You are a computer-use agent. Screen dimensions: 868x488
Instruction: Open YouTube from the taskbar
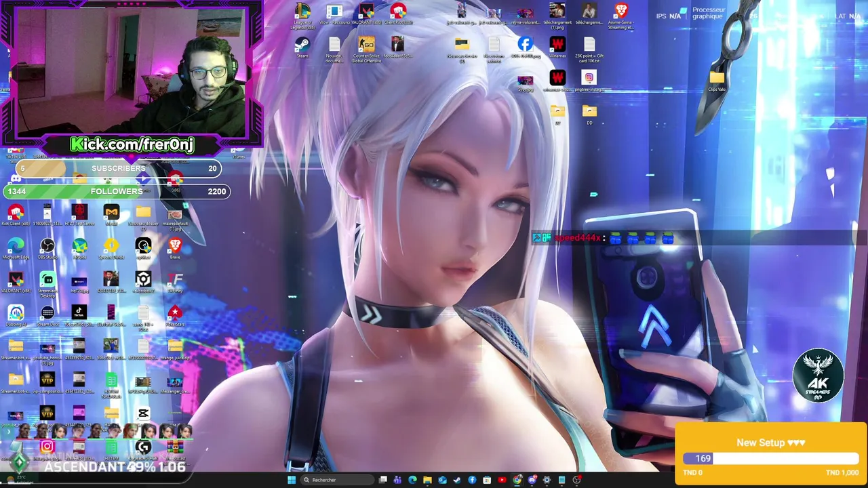(502, 480)
